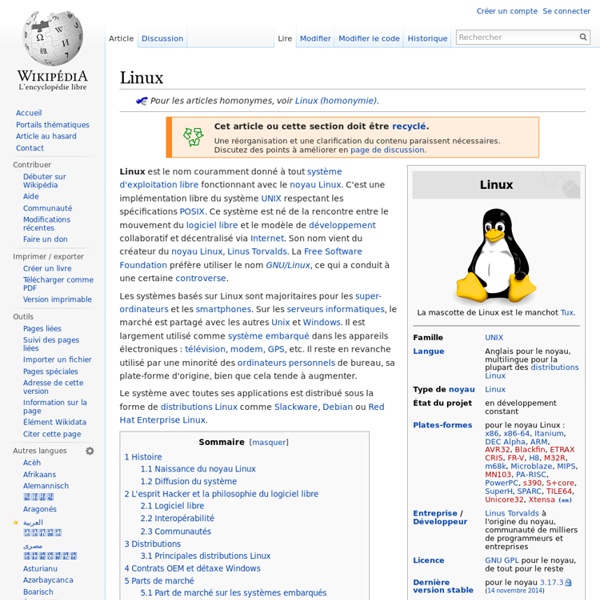Jump to 1.1 Naissance du noyau Linux

[198, 469]
